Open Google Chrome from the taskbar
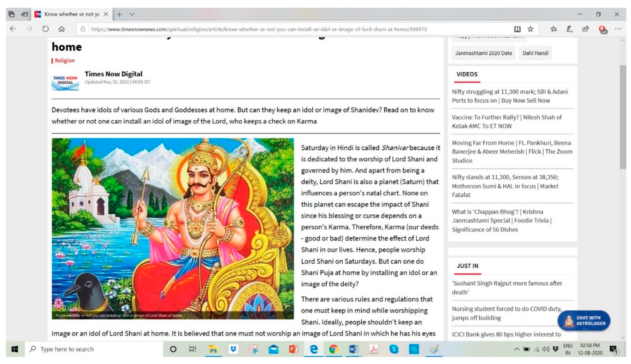 (333, 349)
